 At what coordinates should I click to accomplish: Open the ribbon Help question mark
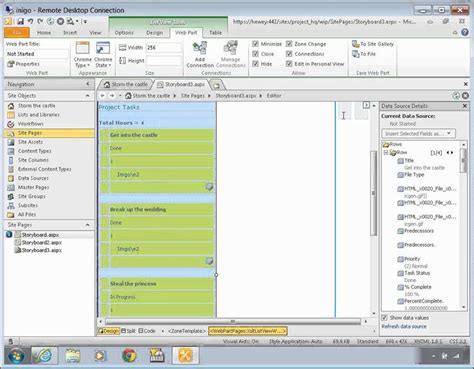click(465, 32)
